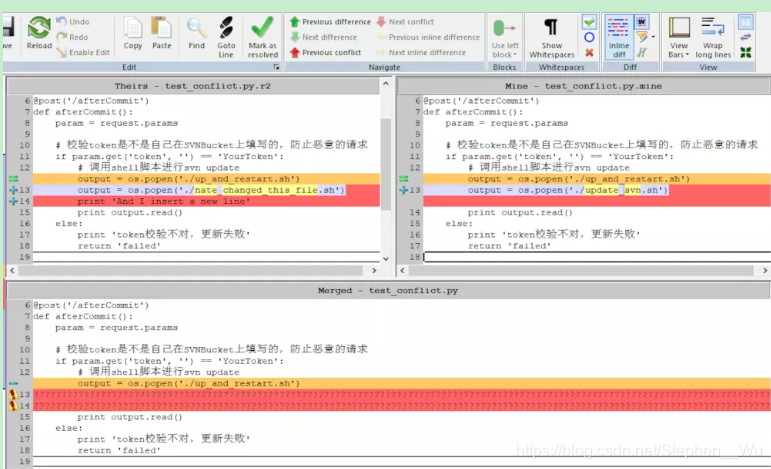Jump to Next difference
The image size is (771, 469).
point(324,37)
